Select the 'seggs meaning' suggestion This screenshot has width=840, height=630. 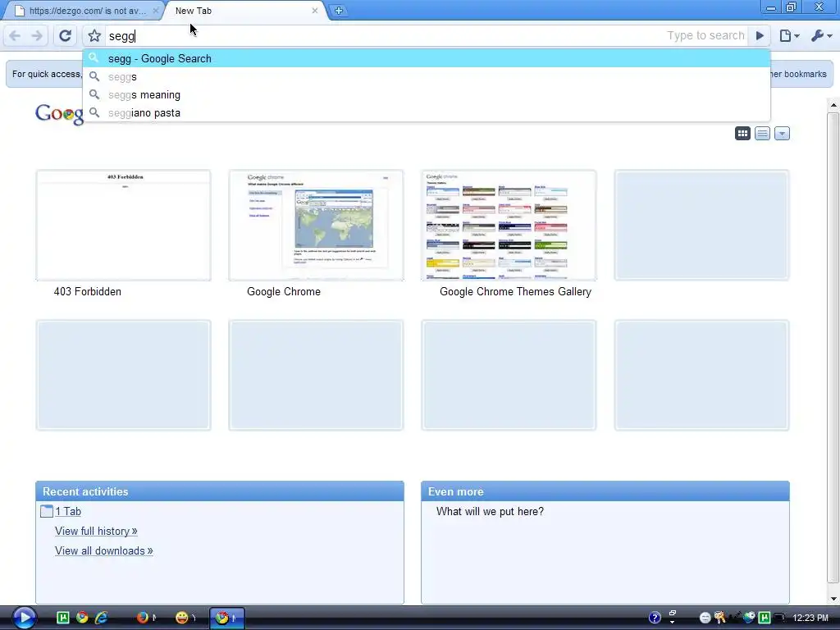427,95
